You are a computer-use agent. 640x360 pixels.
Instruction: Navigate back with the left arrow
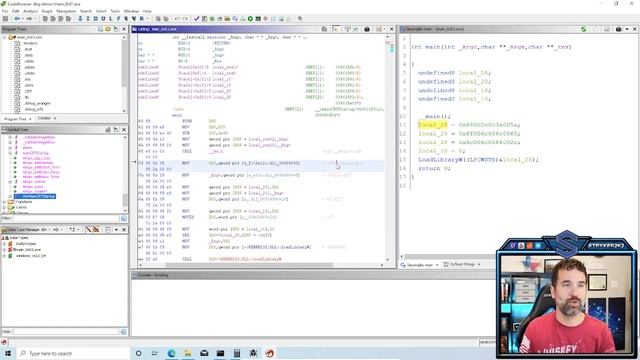pos(17,19)
